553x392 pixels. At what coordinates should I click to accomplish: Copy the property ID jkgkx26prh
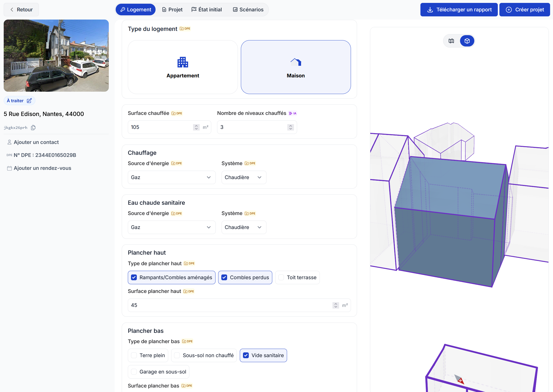click(x=33, y=128)
